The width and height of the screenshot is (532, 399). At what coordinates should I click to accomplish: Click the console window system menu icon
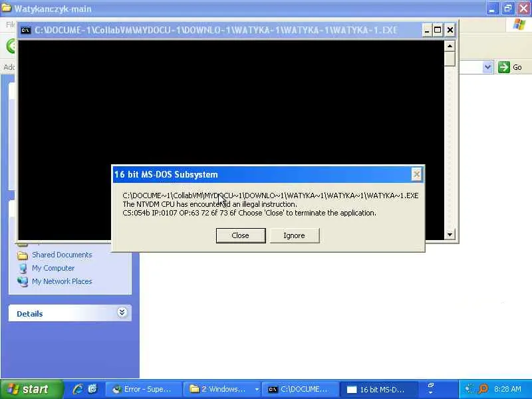point(26,31)
